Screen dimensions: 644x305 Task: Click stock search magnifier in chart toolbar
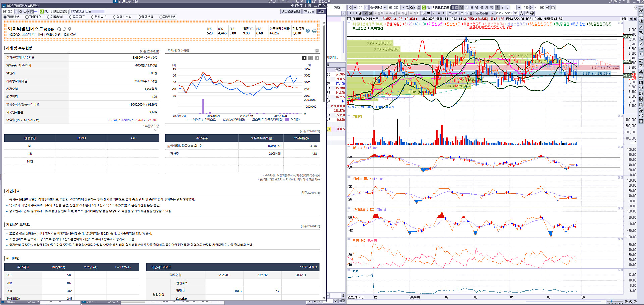pos(407,7)
